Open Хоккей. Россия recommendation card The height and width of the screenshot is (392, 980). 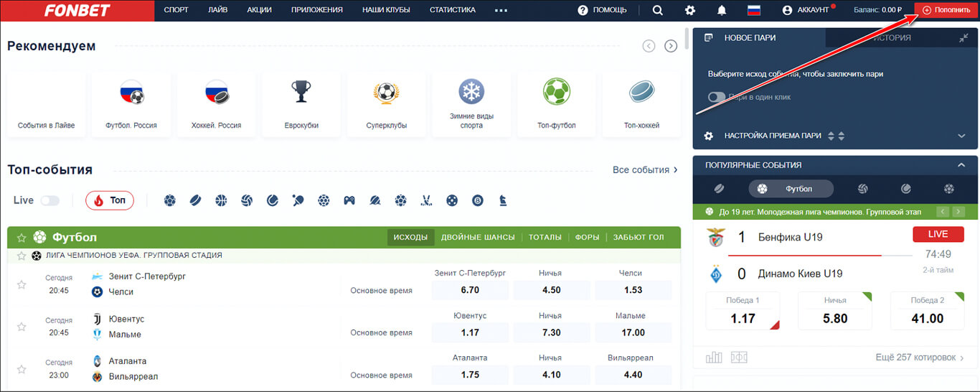(217, 105)
